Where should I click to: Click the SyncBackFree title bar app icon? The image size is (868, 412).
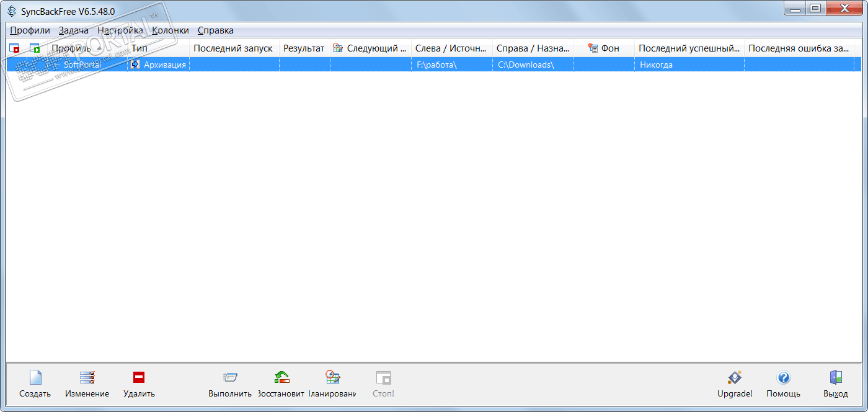click(12, 11)
